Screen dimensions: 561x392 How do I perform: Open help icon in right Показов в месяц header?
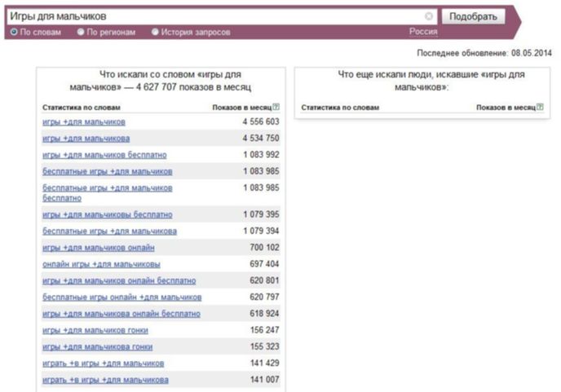click(x=540, y=107)
